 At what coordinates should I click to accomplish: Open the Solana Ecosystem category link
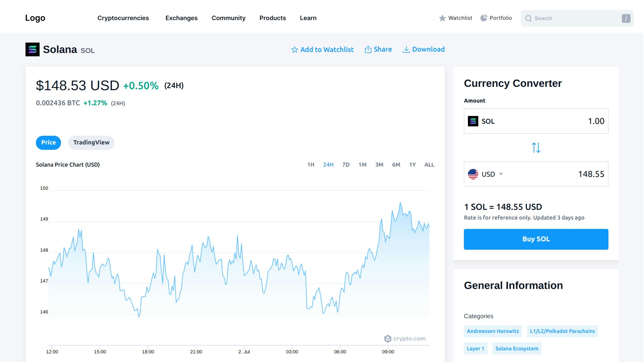click(x=517, y=348)
